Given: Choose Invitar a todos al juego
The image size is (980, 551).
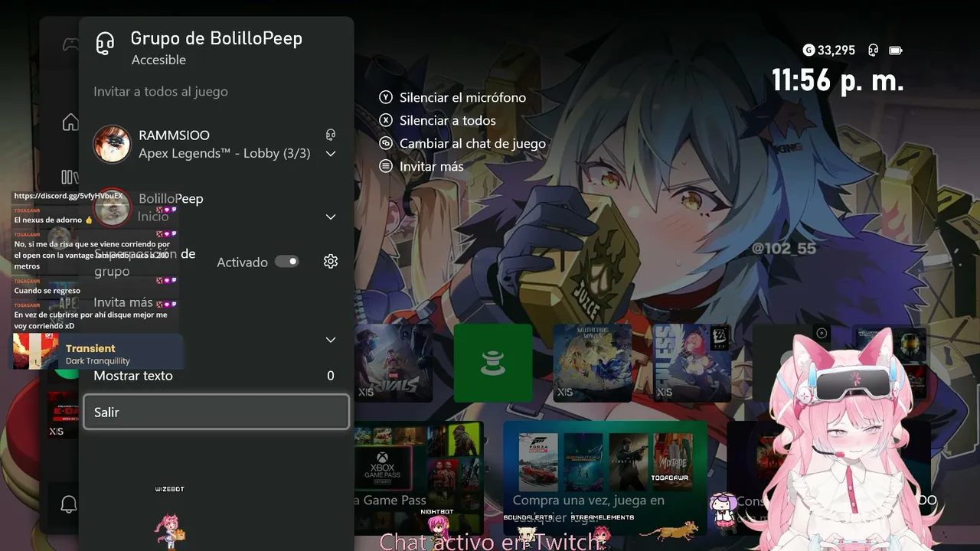Looking at the screenshot, I should pyautogui.click(x=161, y=92).
